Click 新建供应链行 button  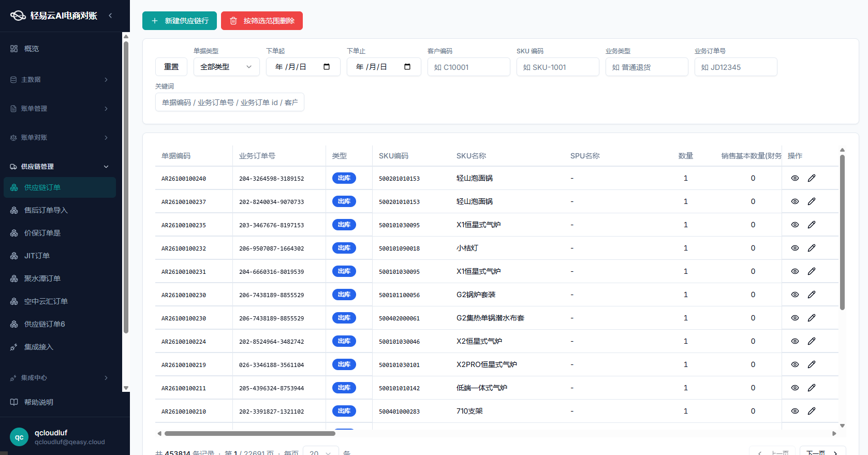point(180,21)
